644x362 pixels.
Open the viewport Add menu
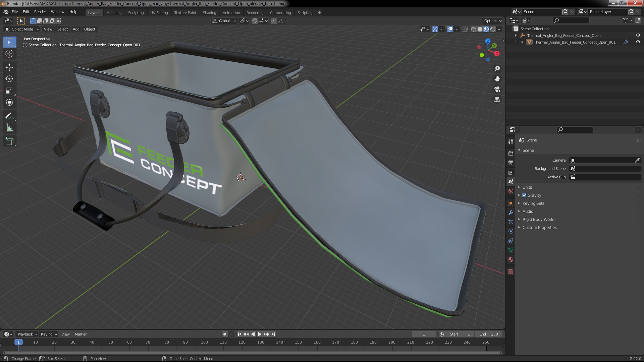(x=76, y=29)
